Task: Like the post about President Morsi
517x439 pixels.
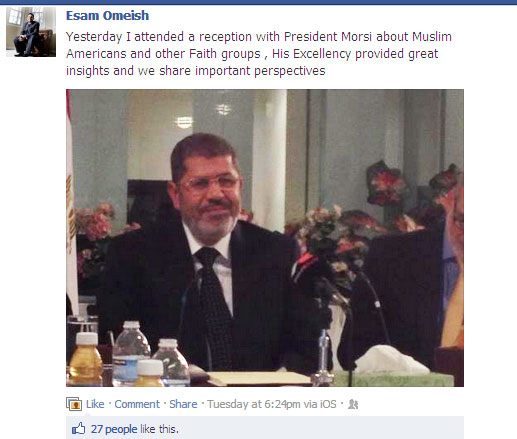Action: [x=95, y=404]
